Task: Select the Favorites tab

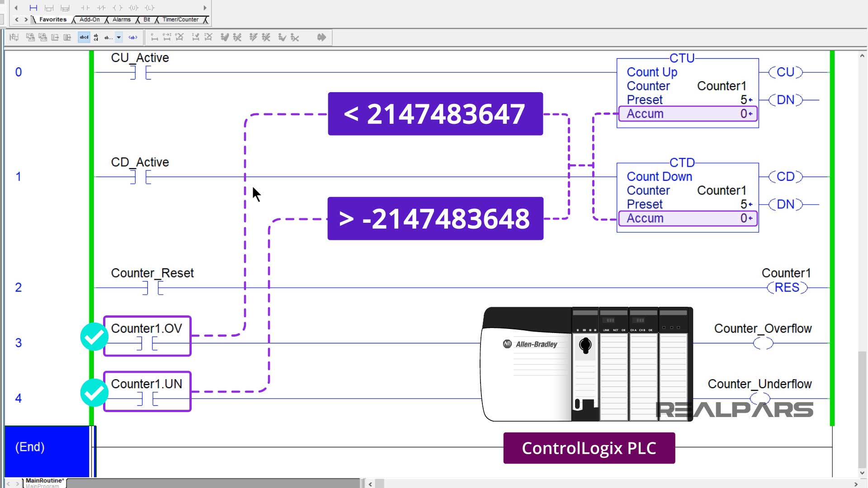Action: 52,20
